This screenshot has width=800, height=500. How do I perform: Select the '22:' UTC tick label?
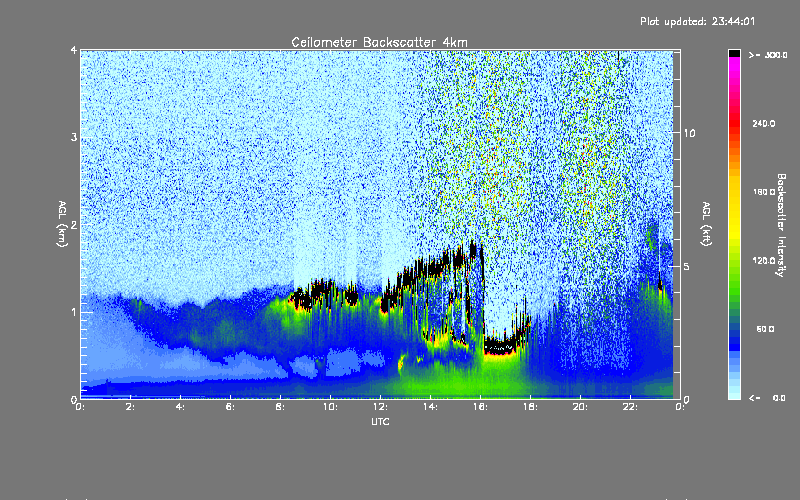pos(630,407)
